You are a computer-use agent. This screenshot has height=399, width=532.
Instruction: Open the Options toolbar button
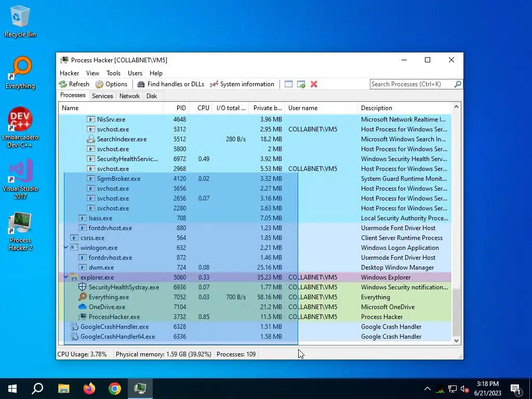click(111, 84)
